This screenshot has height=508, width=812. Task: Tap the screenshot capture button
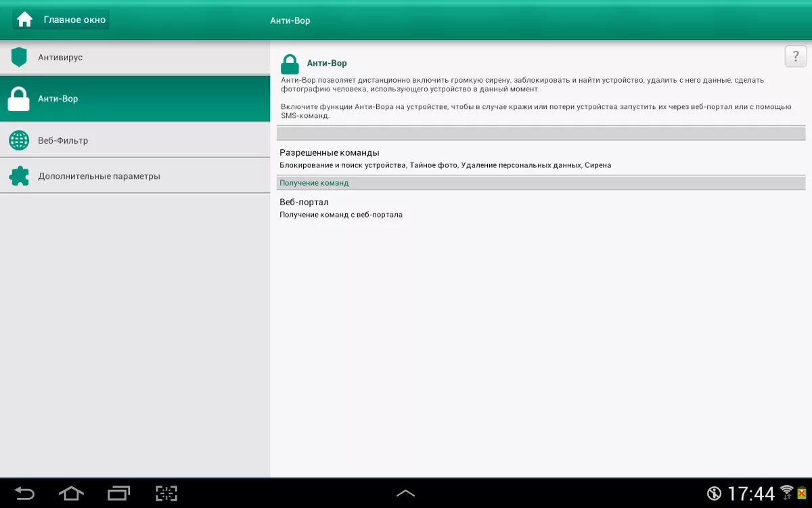point(166,493)
